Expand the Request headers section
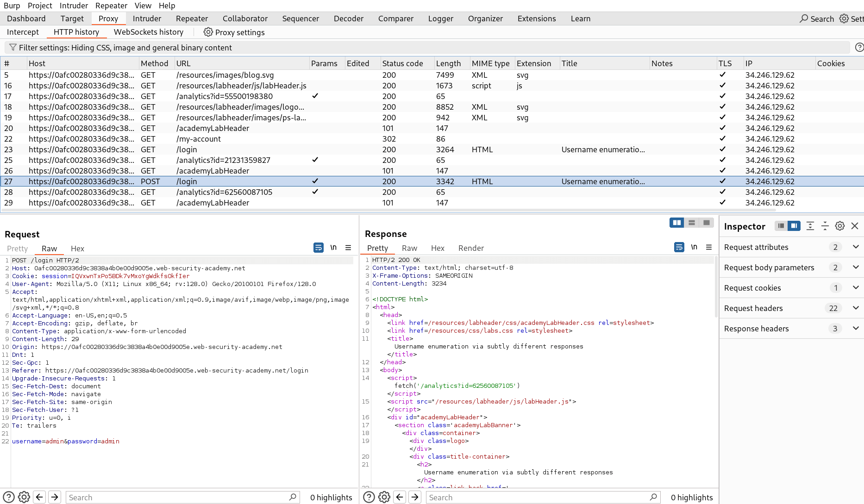The image size is (864, 504). point(856,308)
